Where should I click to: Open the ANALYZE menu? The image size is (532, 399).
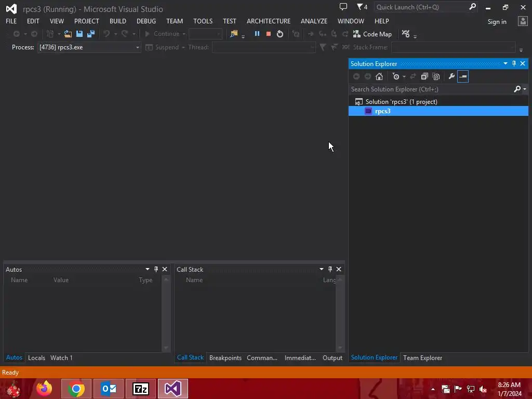click(x=314, y=21)
